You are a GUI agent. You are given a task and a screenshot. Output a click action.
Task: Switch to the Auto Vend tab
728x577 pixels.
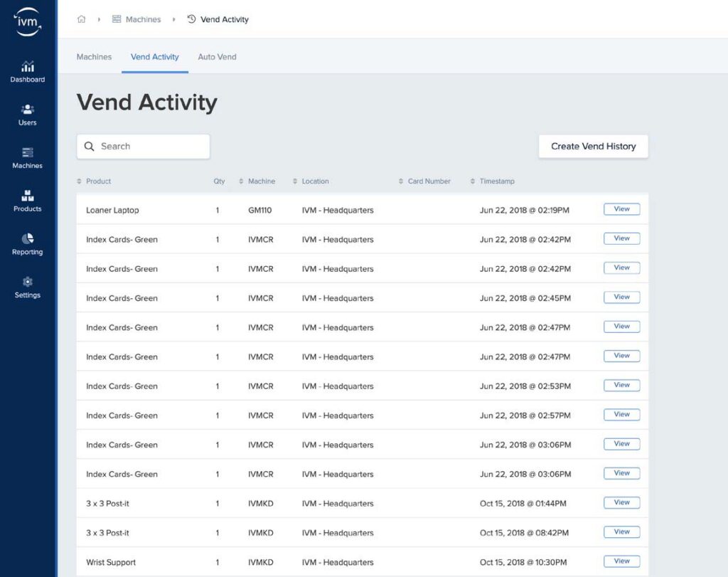point(217,57)
